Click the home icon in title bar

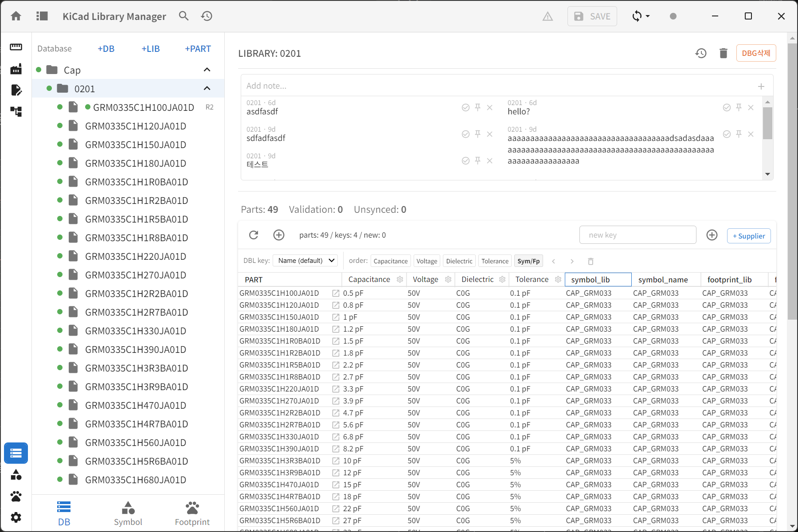click(x=16, y=16)
